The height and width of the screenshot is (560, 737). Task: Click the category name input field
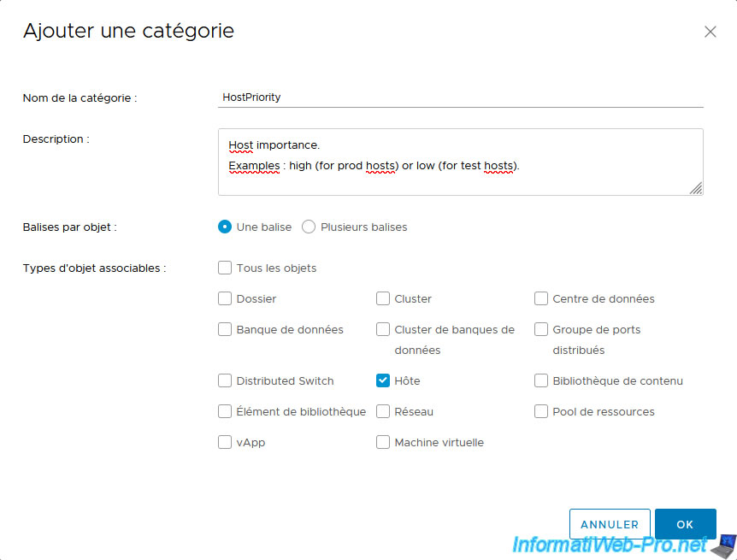pyautogui.click(x=460, y=97)
